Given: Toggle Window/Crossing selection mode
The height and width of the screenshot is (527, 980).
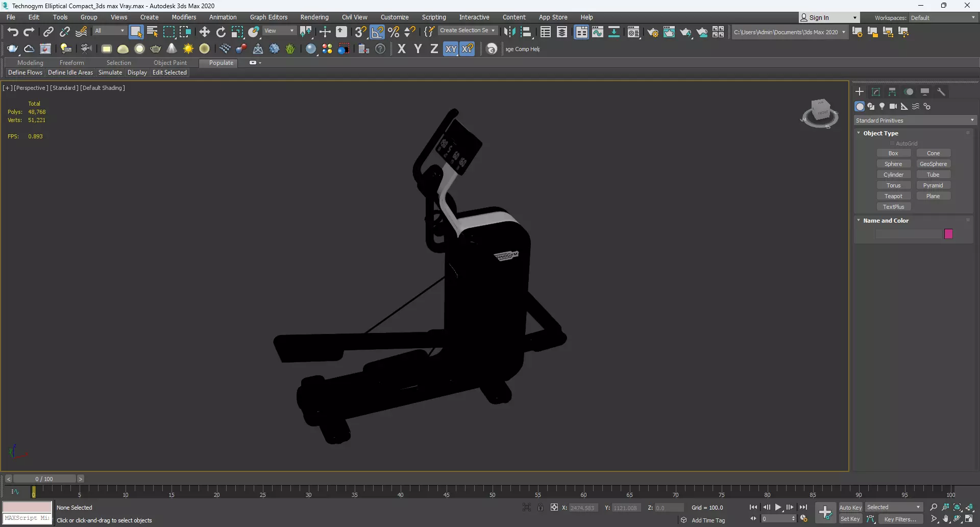Looking at the screenshot, I should 185,32.
